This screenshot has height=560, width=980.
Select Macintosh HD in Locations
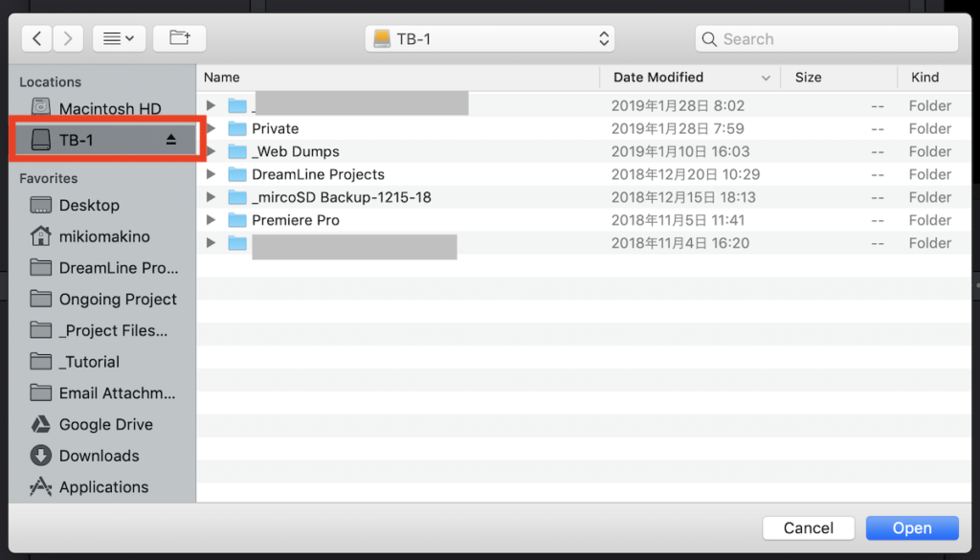[x=103, y=108]
